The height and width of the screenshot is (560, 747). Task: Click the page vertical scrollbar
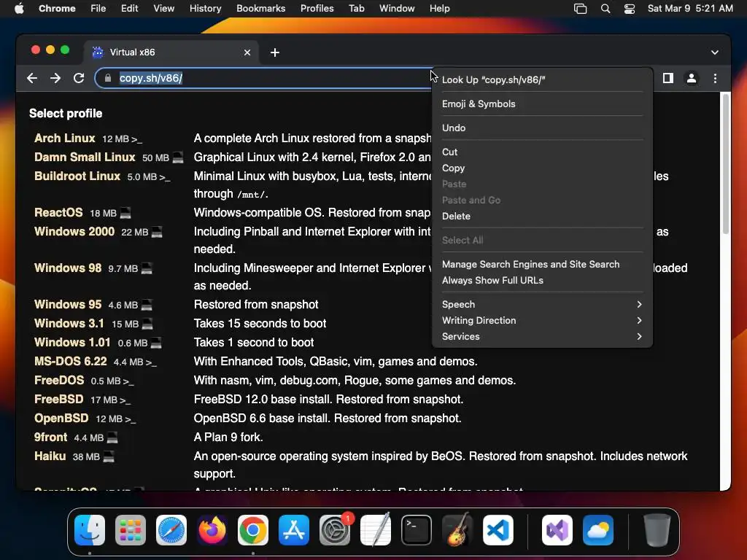pos(726,164)
